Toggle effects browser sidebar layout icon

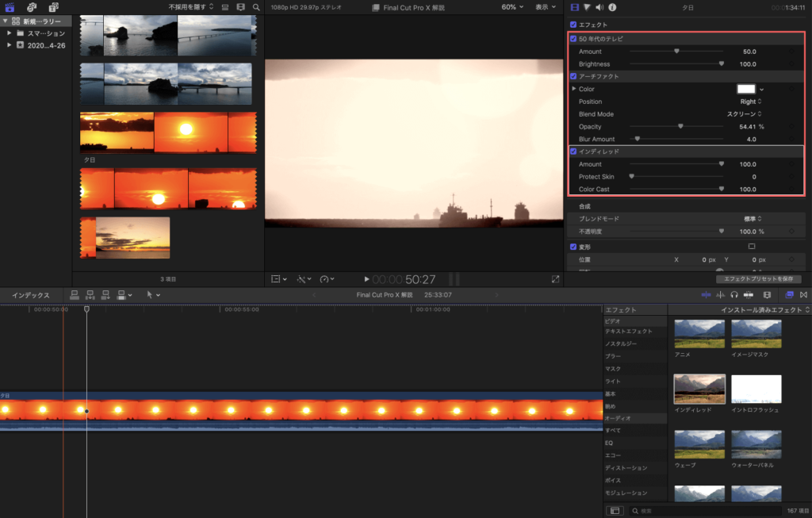coord(615,511)
